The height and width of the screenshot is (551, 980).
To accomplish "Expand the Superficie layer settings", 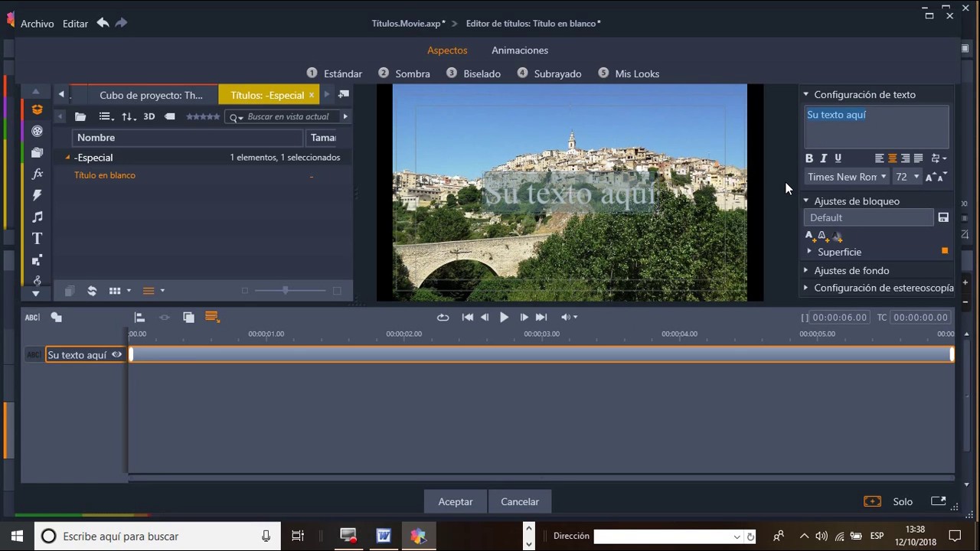I will pyautogui.click(x=809, y=251).
